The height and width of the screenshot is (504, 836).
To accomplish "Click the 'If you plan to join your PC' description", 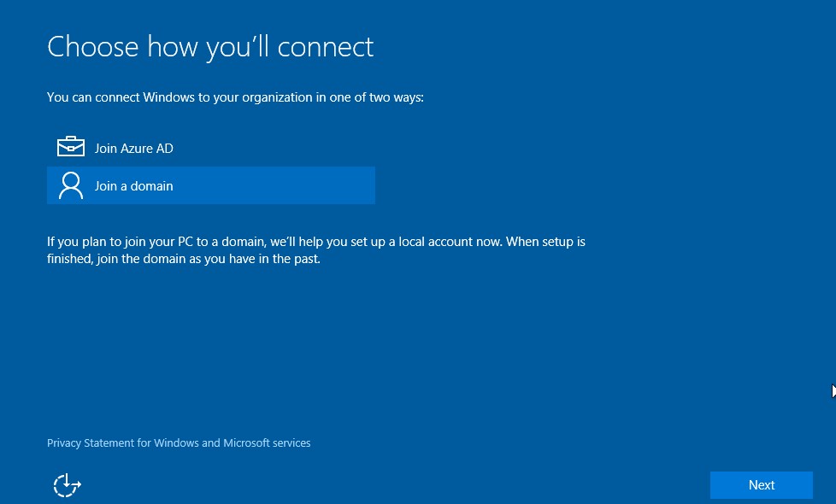I will point(316,250).
